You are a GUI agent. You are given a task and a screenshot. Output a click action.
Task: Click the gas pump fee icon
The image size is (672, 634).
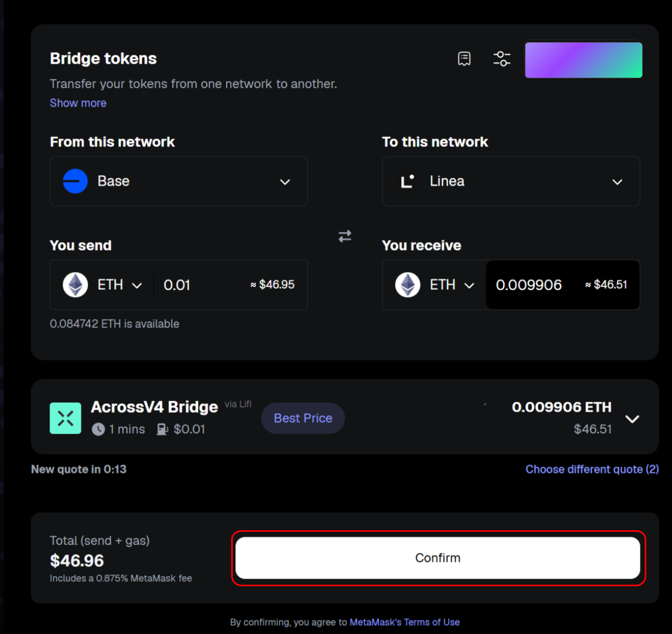point(162,429)
